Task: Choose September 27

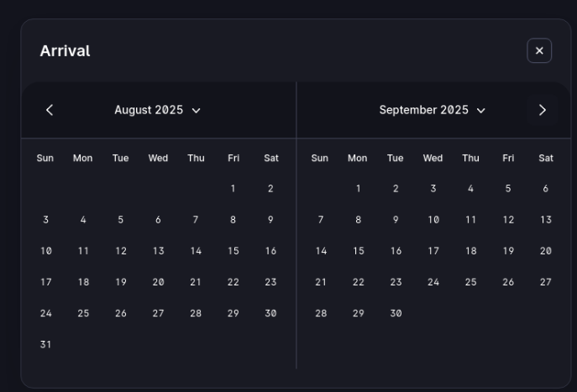Action: tap(546, 282)
